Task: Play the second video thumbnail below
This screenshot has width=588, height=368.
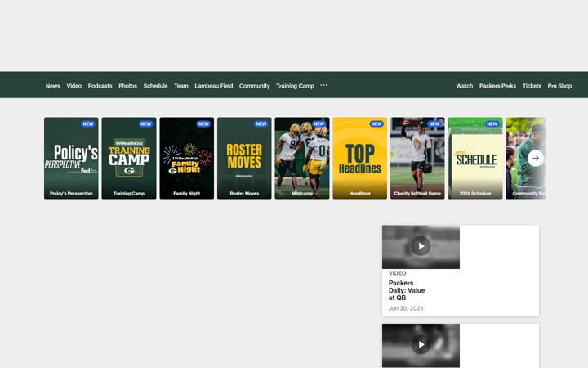Action: pos(421,344)
